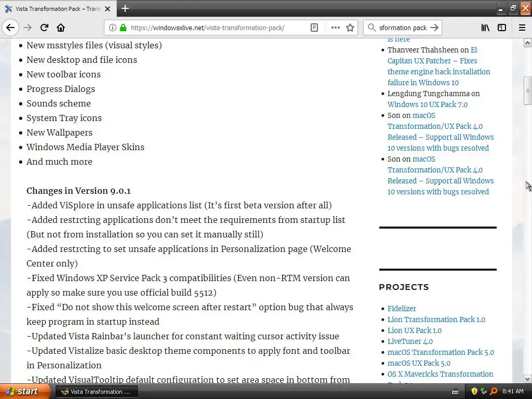
Task: Click 'New Wallpapers' list item
Action: [59, 132]
